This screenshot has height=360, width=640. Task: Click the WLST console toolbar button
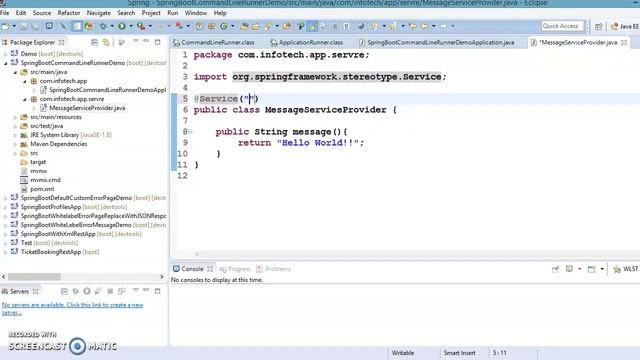click(x=625, y=269)
